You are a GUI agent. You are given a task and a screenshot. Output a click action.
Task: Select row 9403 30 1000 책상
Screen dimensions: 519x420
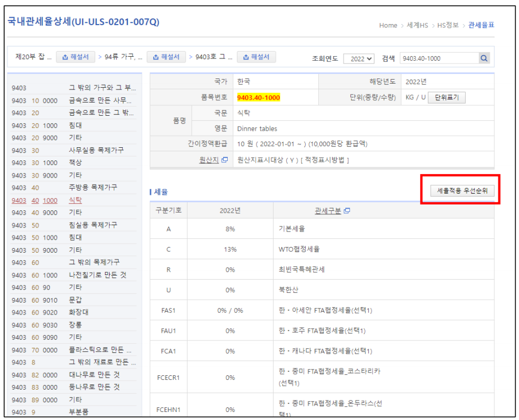[x=73, y=163]
